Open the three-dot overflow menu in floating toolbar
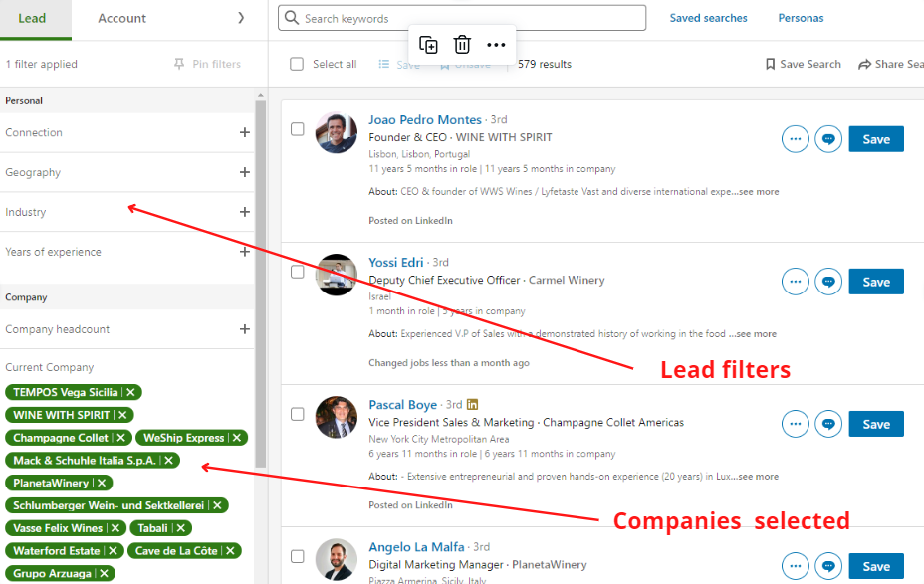 (496, 45)
